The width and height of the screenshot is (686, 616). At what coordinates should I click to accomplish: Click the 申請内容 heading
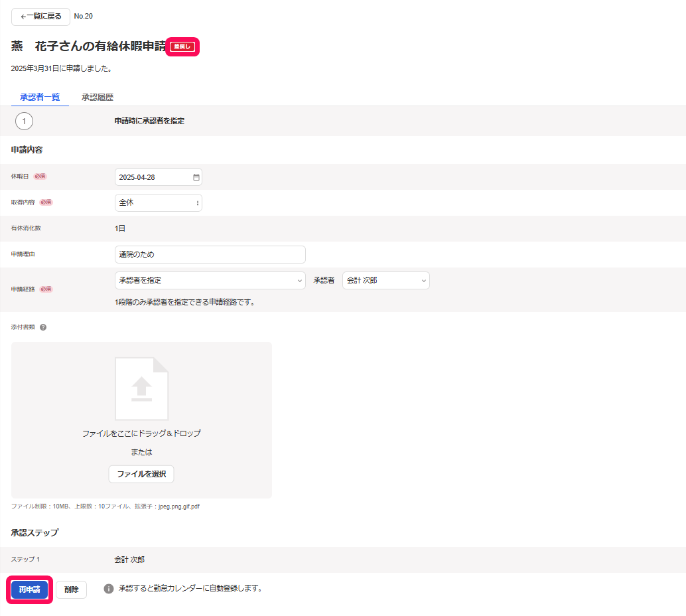(27, 150)
